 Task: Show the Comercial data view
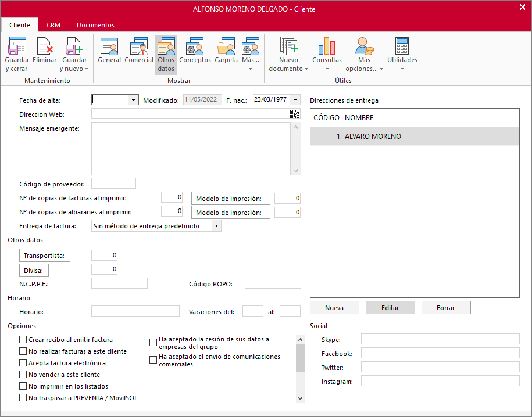139,46
